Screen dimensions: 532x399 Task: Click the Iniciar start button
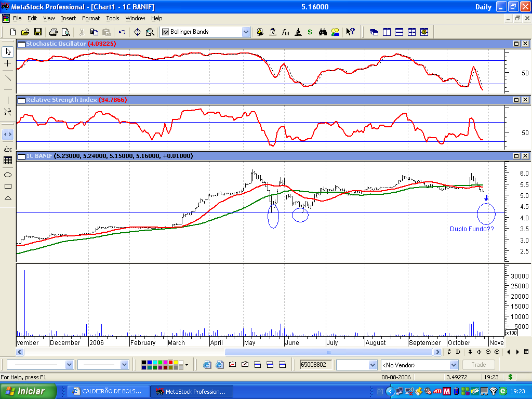tap(29, 391)
